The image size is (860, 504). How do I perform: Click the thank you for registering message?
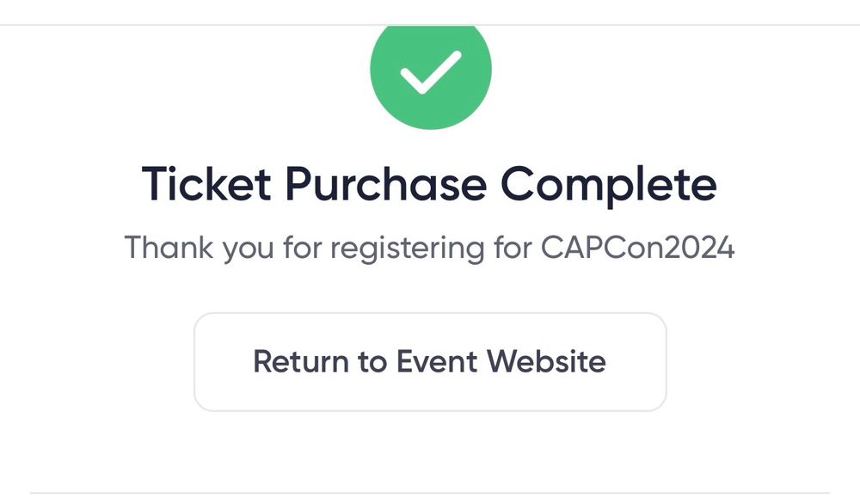click(429, 248)
